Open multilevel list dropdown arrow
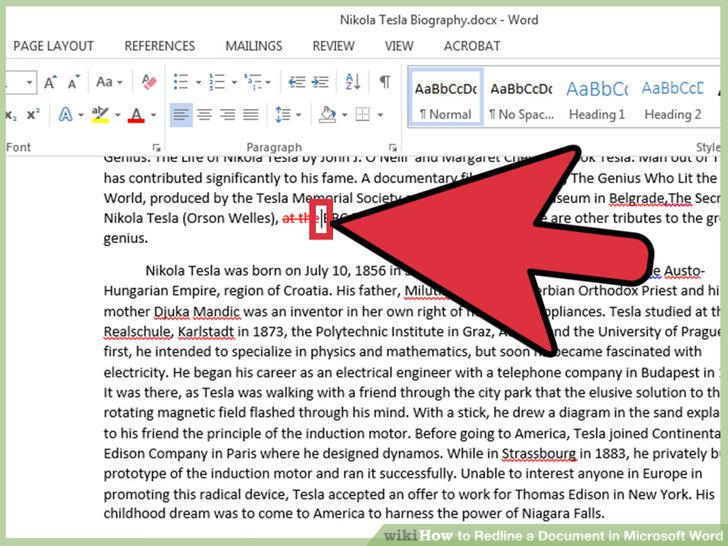Viewport: 728px width, 546px height. point(268,83)
